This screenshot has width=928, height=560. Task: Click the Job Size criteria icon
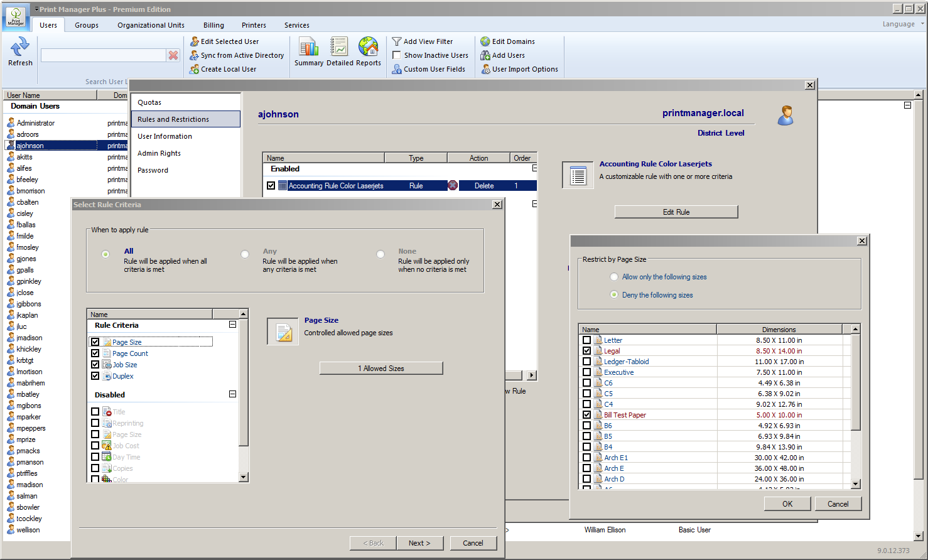(107, 365)
